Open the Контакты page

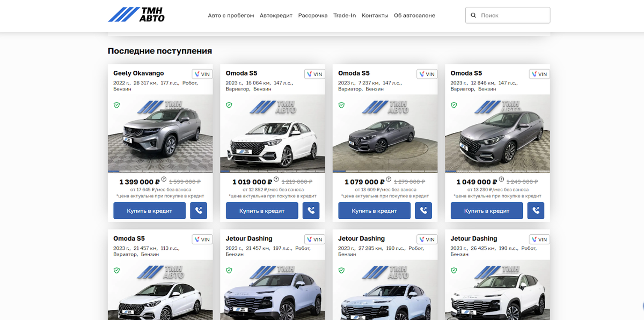pos(375,16)
